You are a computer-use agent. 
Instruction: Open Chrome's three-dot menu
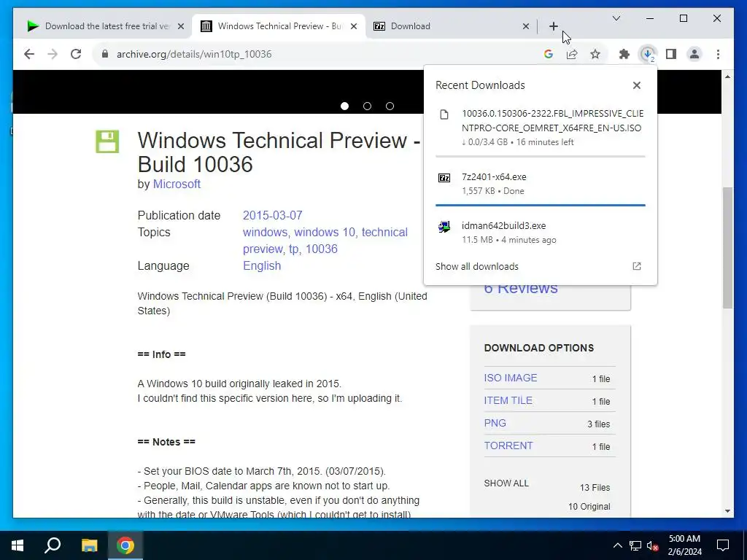[718, 54]
